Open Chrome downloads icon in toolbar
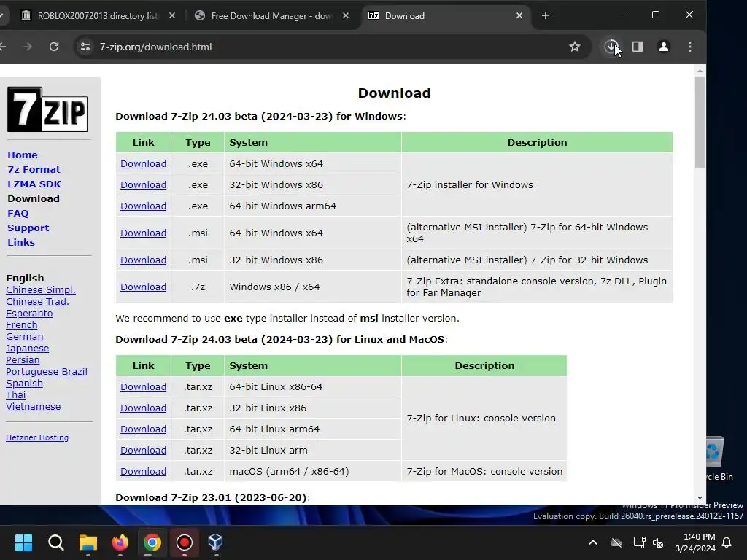Image resolution: width=747 pixels, height=560 pixels. [x=611, y=47]
